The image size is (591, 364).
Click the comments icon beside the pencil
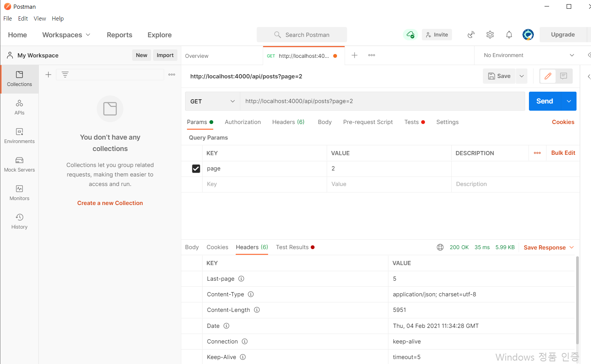(564, 76)
